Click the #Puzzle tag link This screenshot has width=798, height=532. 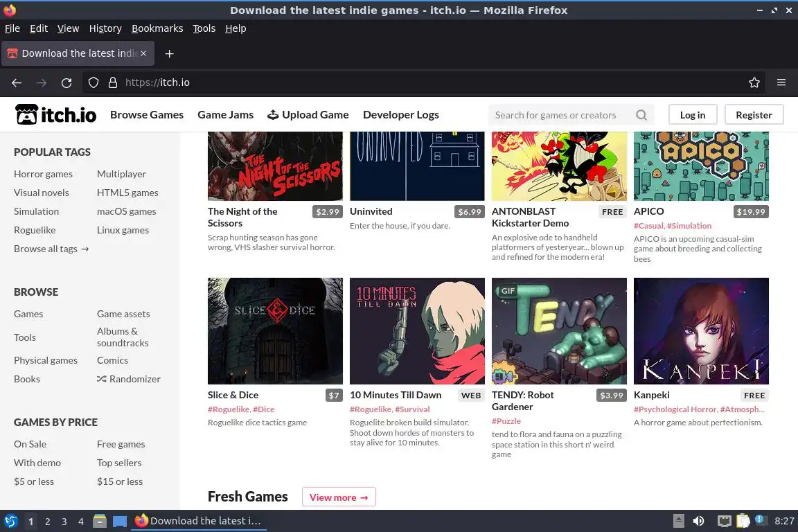506,421
